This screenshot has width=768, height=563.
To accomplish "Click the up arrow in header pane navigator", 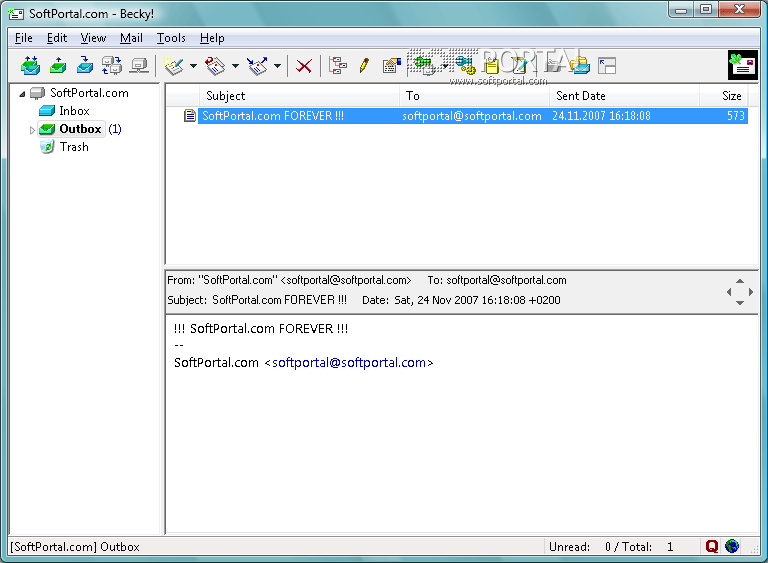I will [x=740, y=281].
